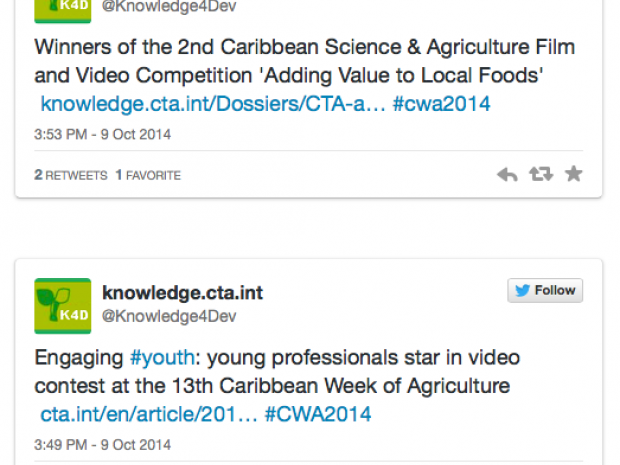This screenshot has height=465, width=620.
Task: Favorite the first tweet with the star
Action: pyautogui.click(x=573, y=174)
